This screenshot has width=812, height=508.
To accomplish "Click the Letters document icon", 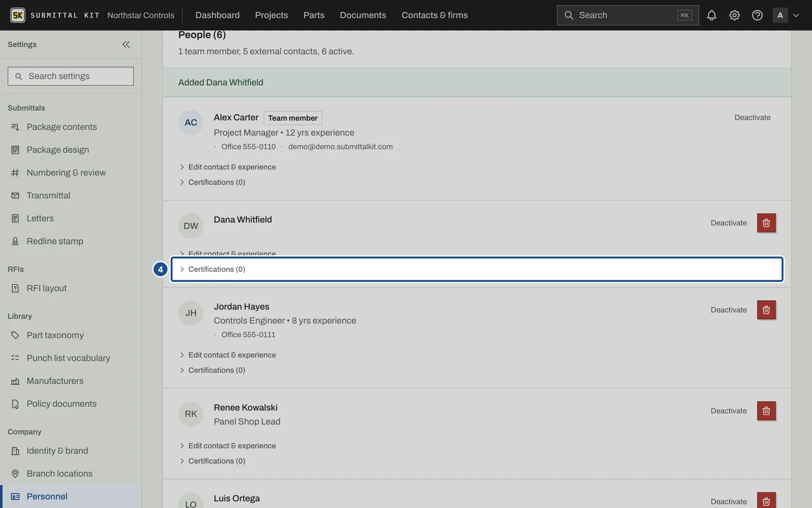I will click(15, 218).
